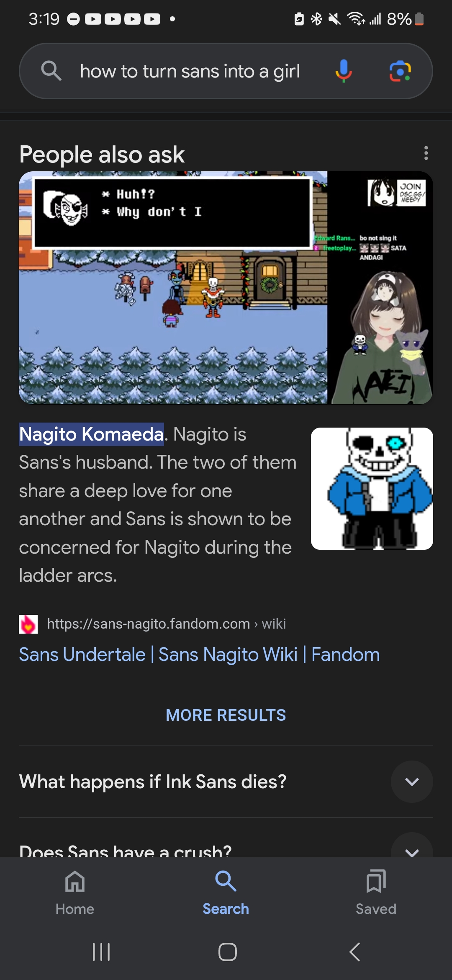Tap Android home navigation button
Screen dimensions: 452x980
[228, 952]
